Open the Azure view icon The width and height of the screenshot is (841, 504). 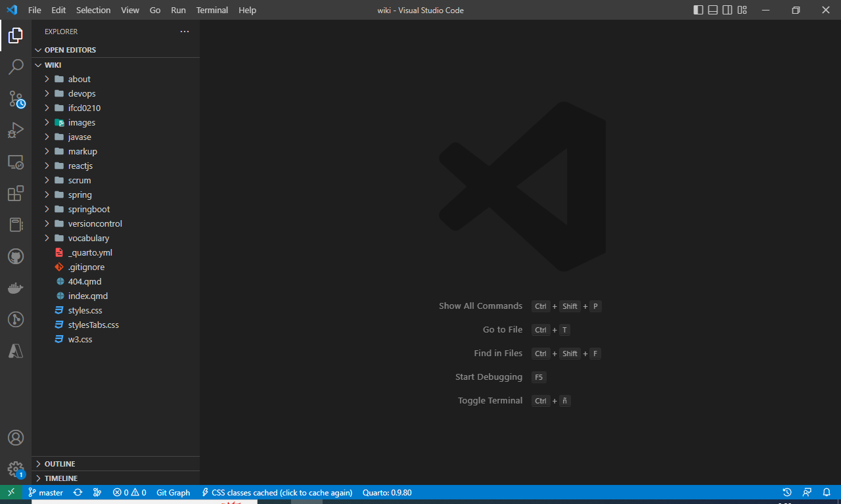16,351
